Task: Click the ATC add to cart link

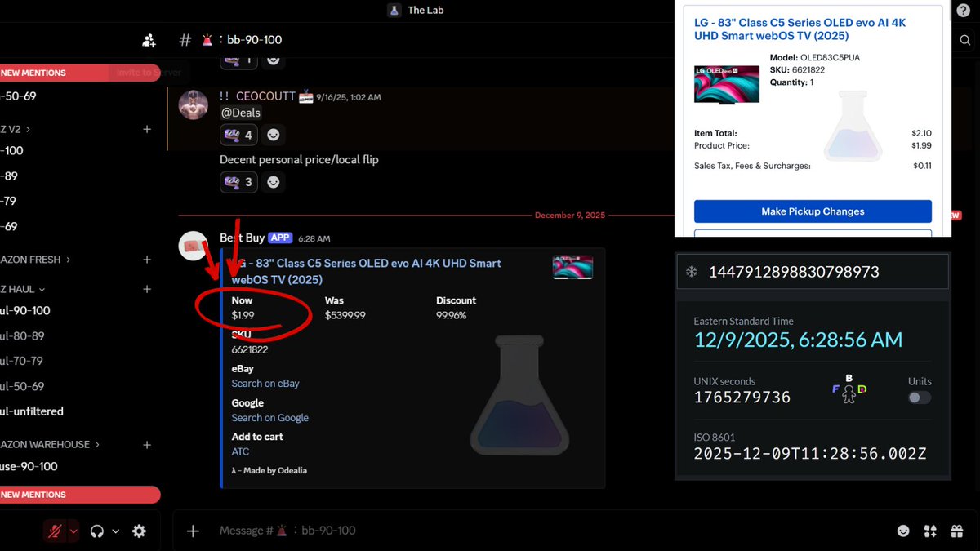Action: pos(240,451)
